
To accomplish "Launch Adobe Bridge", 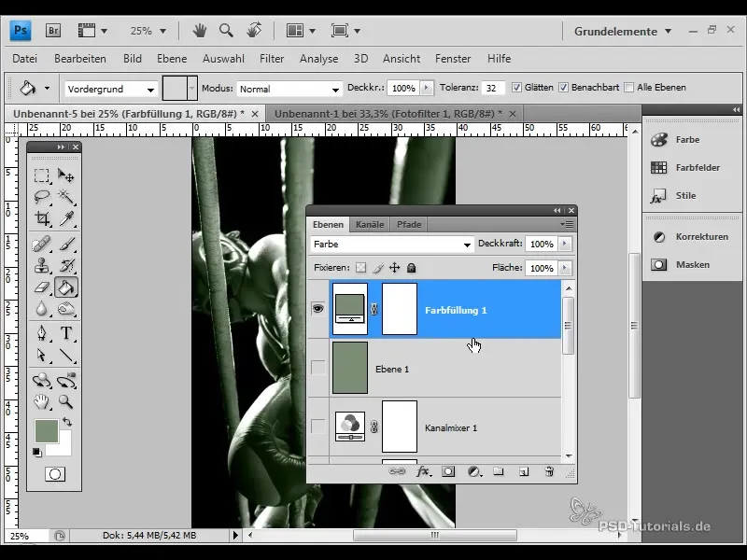I will pos(53,31).
